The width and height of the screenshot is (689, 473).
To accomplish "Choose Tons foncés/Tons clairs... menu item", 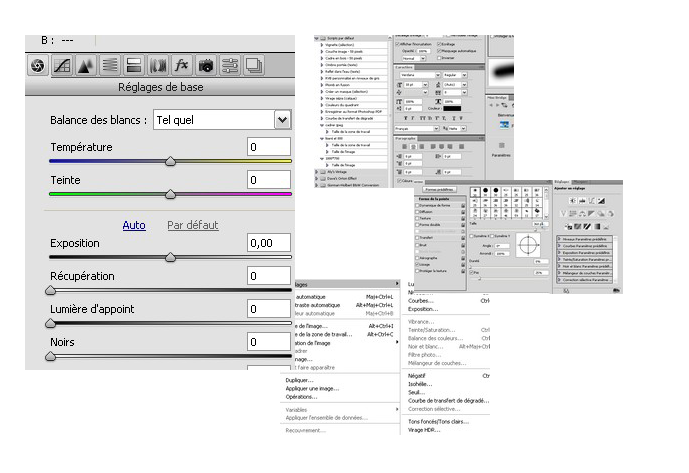I will [x=439, y=422].
